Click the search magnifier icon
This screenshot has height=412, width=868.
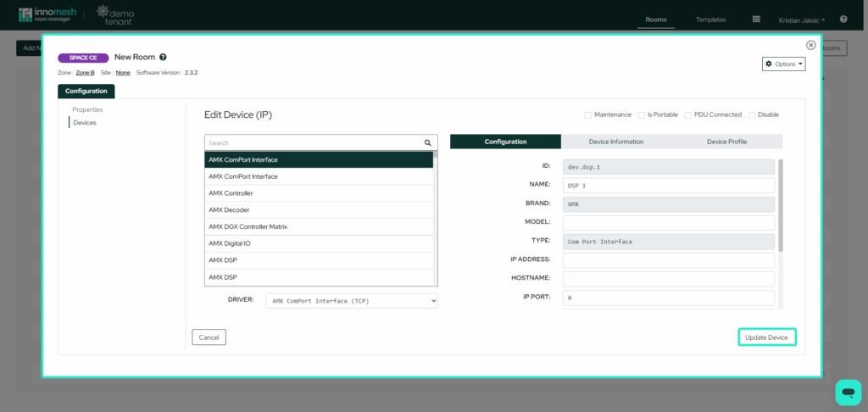[427, 143]
